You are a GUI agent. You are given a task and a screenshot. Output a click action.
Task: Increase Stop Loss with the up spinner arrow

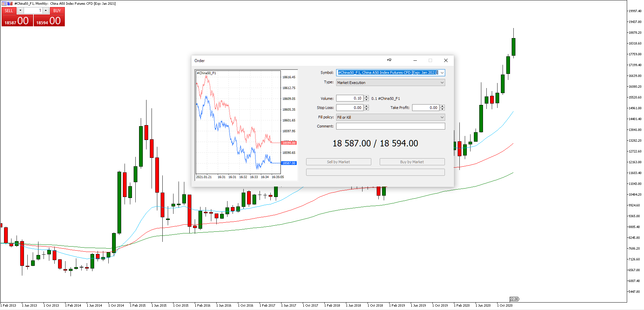point(366,106)
